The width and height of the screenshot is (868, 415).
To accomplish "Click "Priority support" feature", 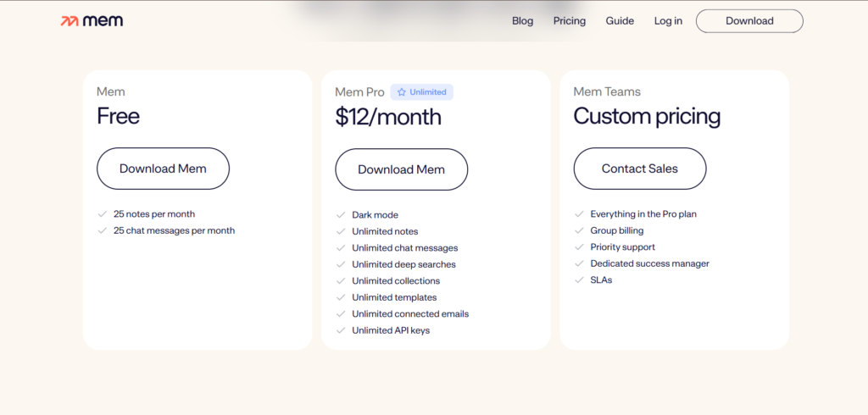I will [x=623, y=246].
